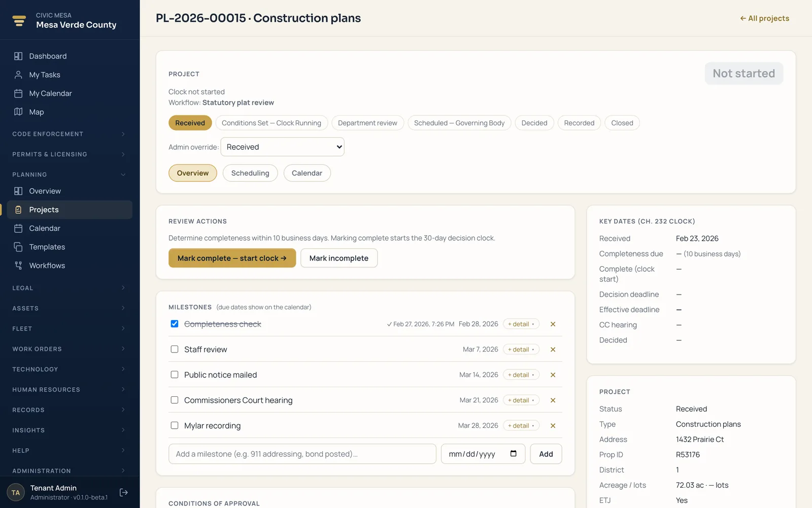Add detail to the Mylar recording milestone
This screenshot has width=812, height=508.
521,426
